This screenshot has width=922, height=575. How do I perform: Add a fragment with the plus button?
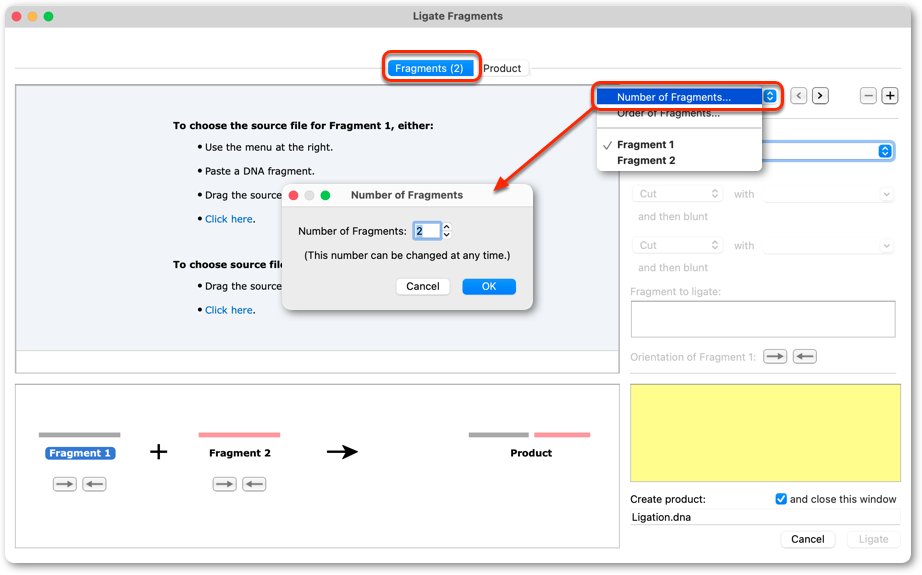pos(890,95)
